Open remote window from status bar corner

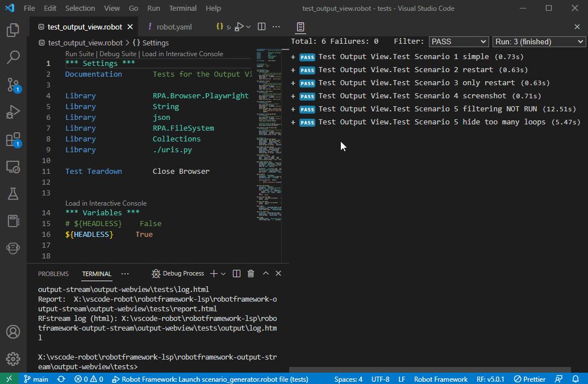click(9, 379)
